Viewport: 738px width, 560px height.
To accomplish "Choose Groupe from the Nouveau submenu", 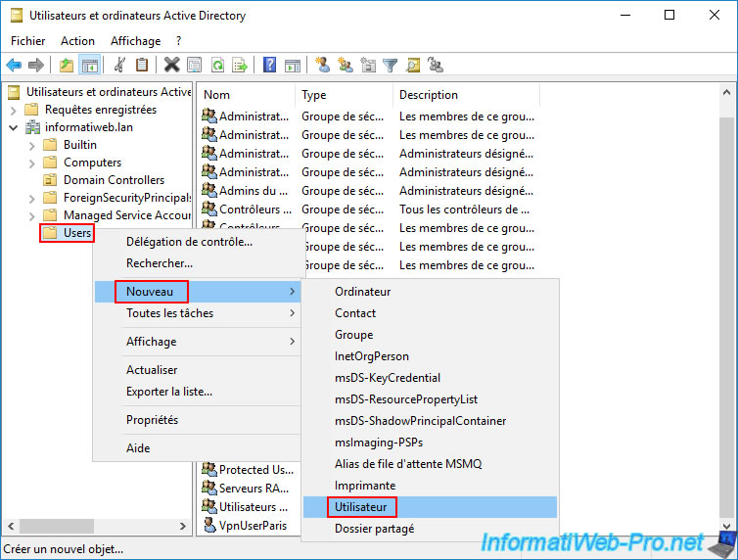I will [x=353, y=335].
